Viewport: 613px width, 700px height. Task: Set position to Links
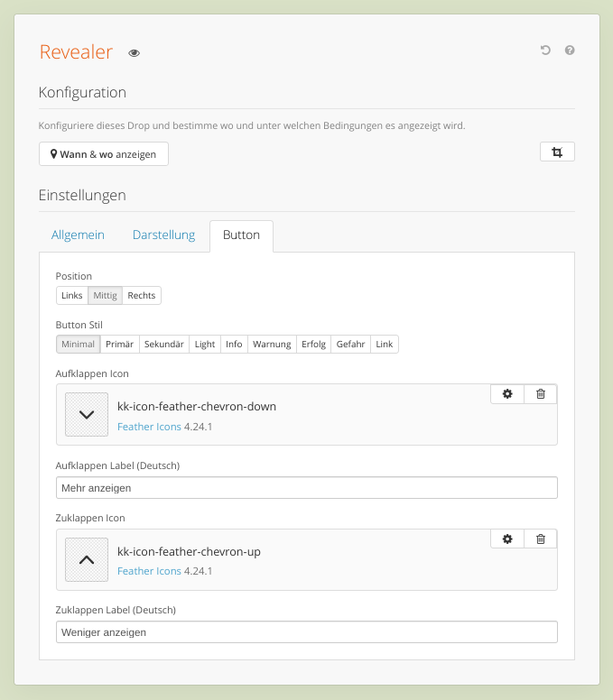[x=72, y=296]
